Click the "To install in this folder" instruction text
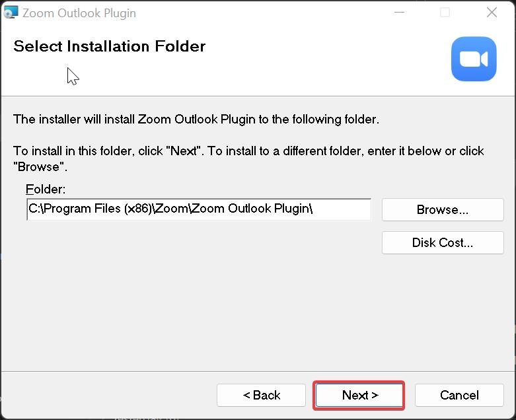 [x=74, y=151]
